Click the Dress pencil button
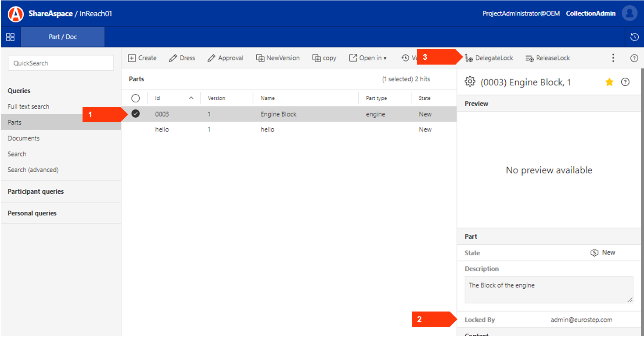644x337 pixels. click(x=182, y=58)
